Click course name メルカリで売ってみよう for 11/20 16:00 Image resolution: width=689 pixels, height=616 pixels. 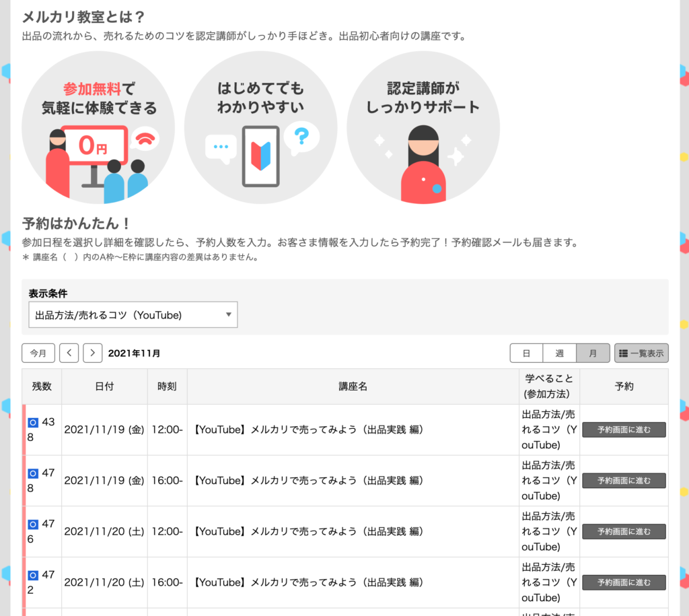click(x=309, y=582)
